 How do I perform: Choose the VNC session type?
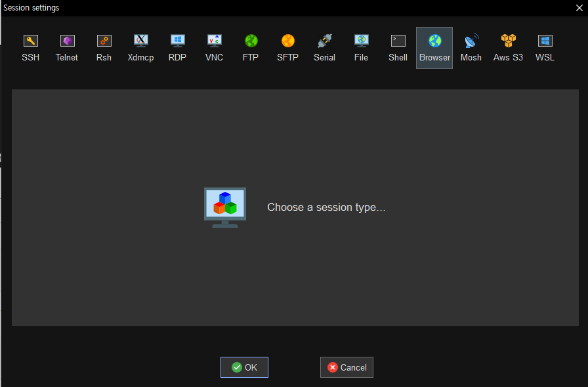pyautogui.click(x=214, y=48)
